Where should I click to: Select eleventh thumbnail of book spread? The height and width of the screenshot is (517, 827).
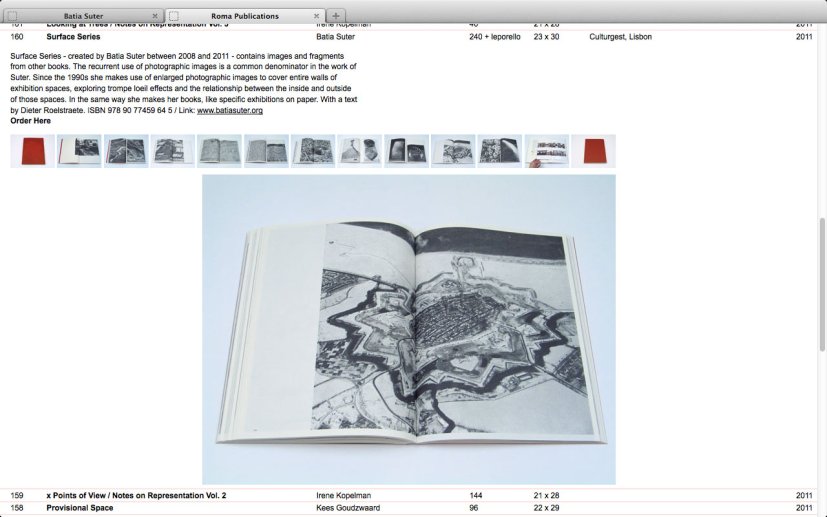point(500,151)
